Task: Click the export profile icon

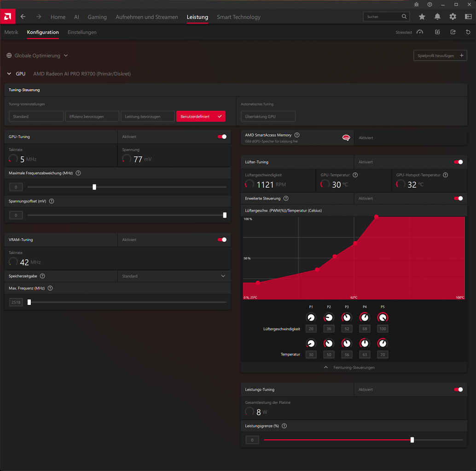Action: 453,32
